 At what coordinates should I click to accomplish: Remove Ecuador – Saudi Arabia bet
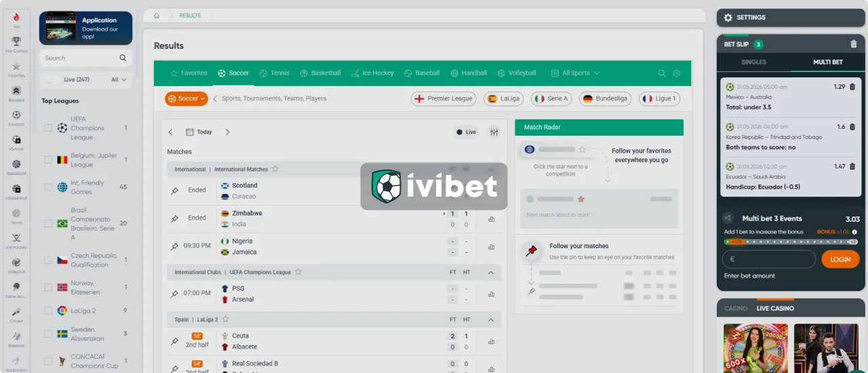pos(852,166)
